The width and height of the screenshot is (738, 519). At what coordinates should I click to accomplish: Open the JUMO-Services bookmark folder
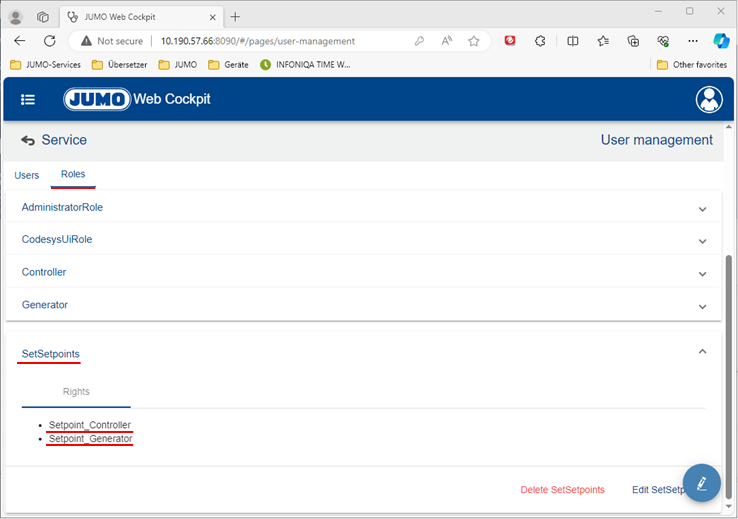coord(46,65)
